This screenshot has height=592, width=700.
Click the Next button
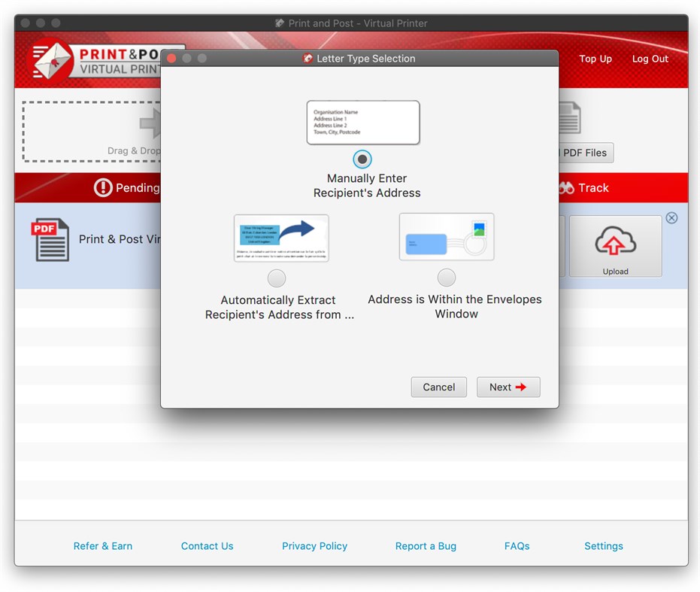508,387
